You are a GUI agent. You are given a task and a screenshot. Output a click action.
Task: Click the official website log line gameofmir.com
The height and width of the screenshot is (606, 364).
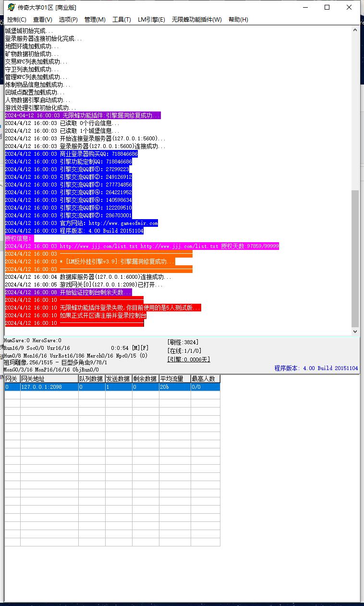(x=82, y=223)
